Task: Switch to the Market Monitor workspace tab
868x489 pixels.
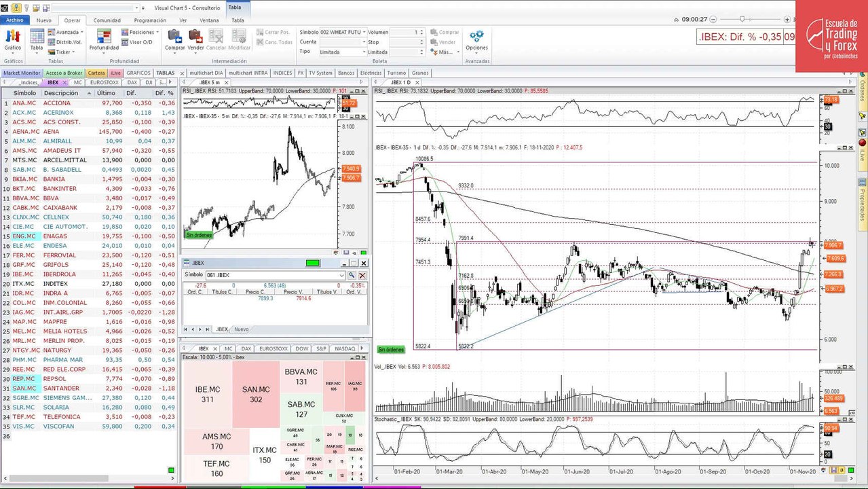Action: 22,73
